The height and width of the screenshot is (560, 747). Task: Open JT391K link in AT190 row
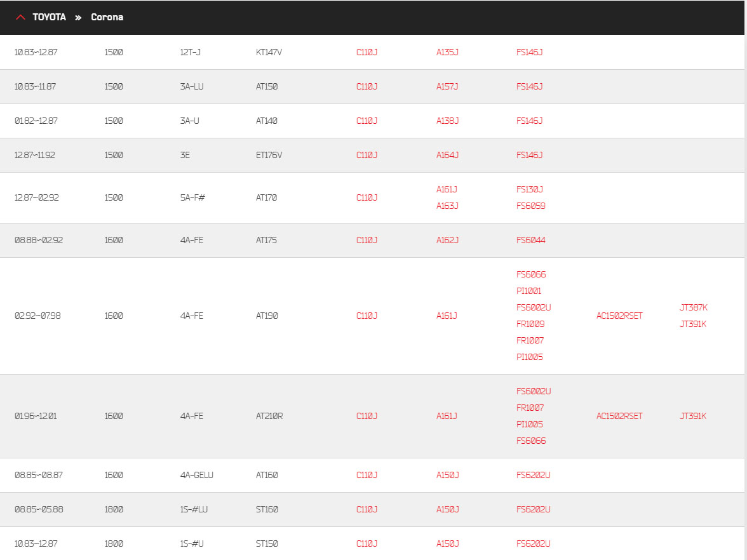point(693,324)
